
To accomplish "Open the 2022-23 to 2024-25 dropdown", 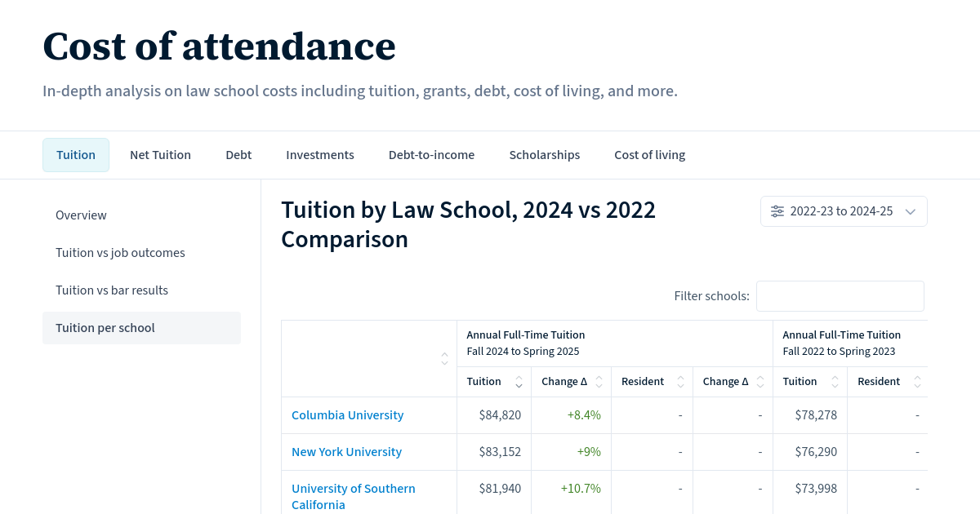I will pyautogui.click(x=844, y=211).
